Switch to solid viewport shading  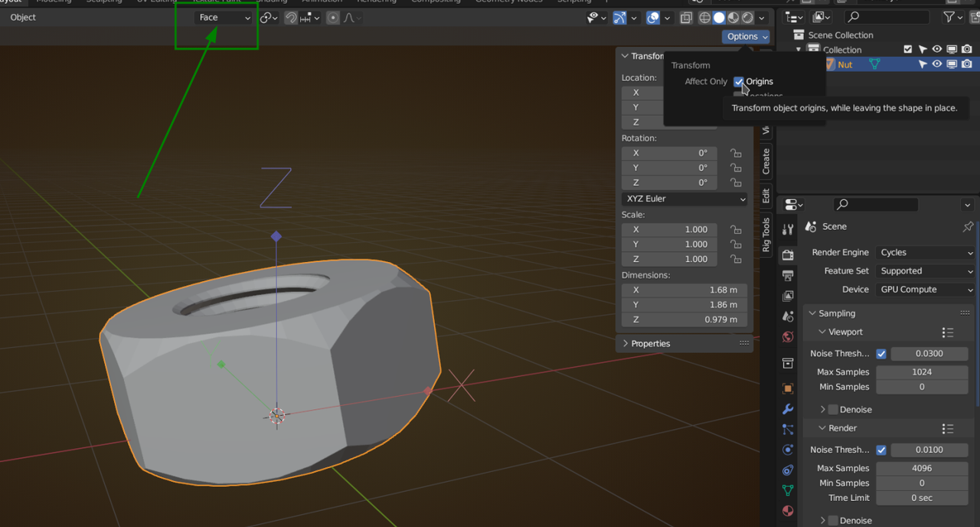(x=719, y=18)
